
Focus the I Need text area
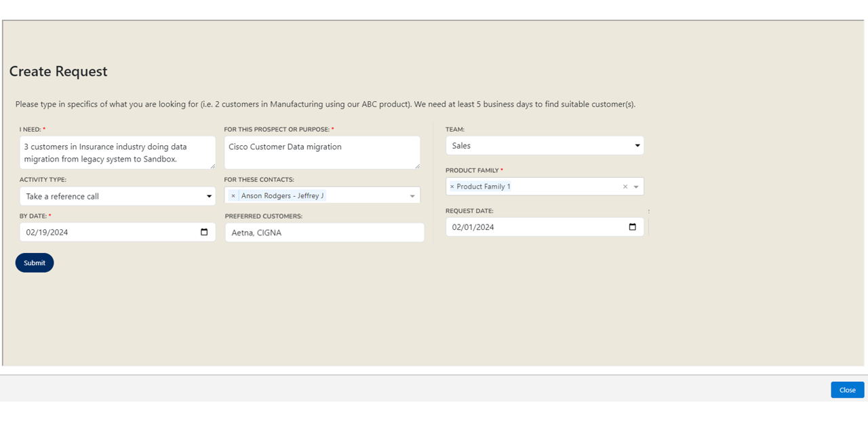[117, 153]
